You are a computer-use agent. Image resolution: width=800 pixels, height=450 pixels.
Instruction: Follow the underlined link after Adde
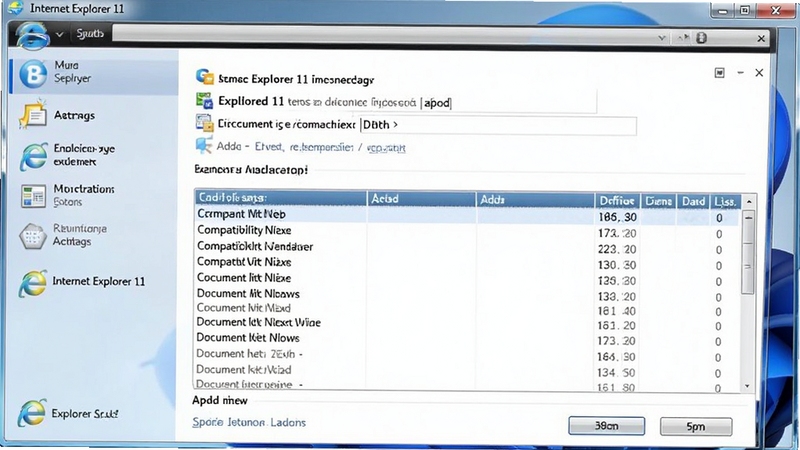(x=386, y=148)
